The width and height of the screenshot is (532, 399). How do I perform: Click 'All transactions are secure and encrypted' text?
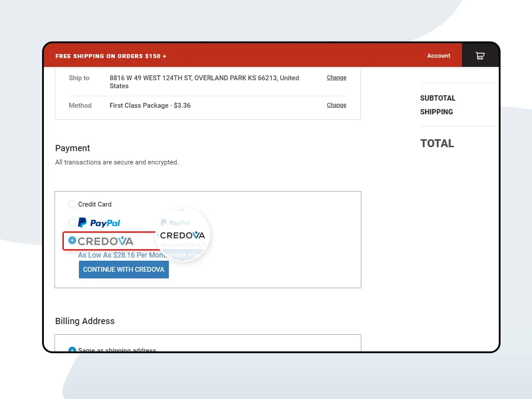tap(117, 162)
